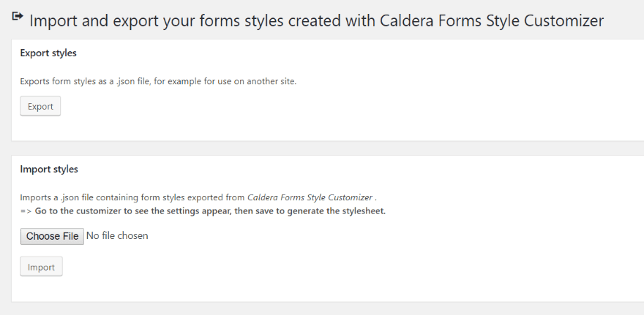Click the Import button
This screenshot has height=315, width=644.
[x=41, y=267]
